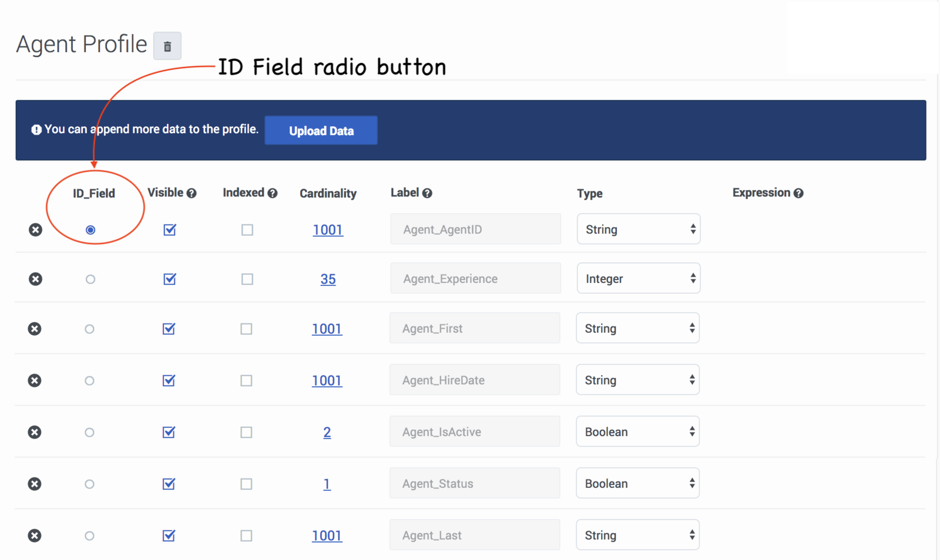The width and height of the screenshot is (940, 560).
Task: Click the cardinality value 2 for Agent_IsActive
Action: pos(327,433)
